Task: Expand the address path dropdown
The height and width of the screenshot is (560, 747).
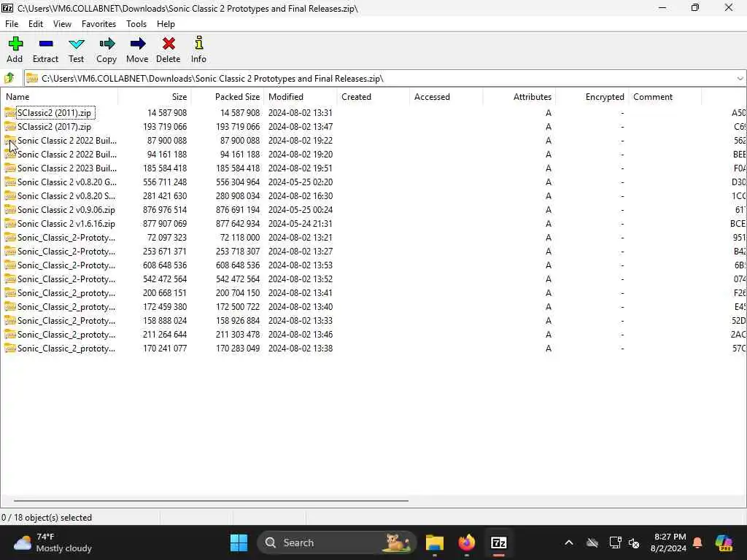Action: pos(740,79)
